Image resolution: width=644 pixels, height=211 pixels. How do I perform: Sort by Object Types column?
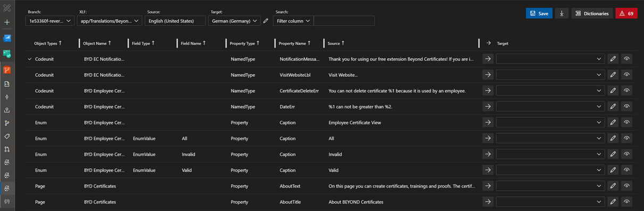tap(48, 43)
